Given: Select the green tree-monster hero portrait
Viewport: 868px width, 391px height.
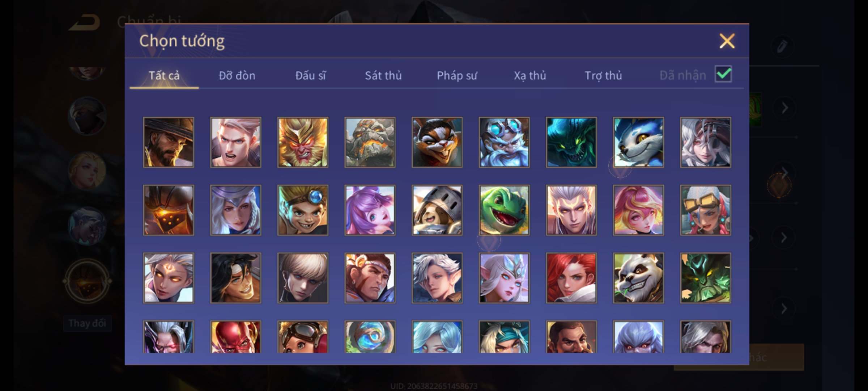Looking at the screenshot, I should (x=706, y=278).
